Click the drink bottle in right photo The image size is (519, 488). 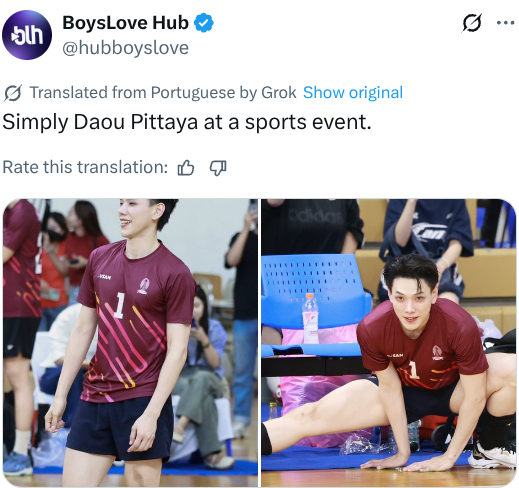(x=310, y=319)
